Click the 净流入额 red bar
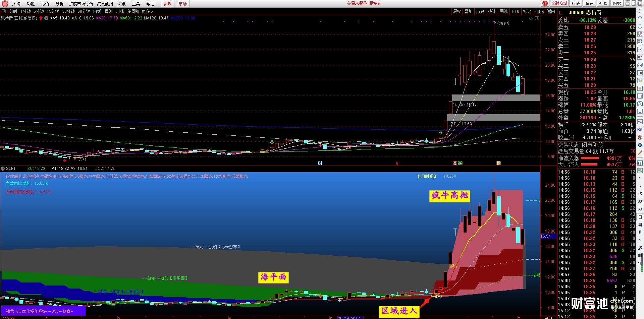The image size is (644, 319). pos(590,158)
